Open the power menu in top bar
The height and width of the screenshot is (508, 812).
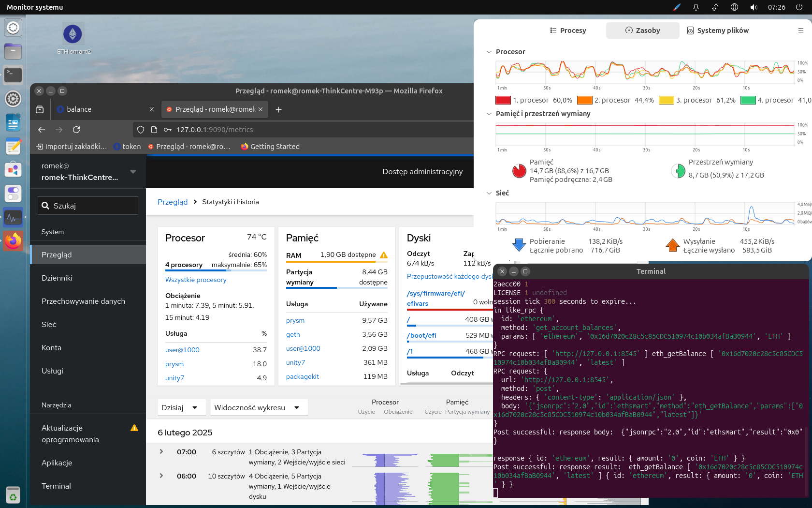pos(799,7)
